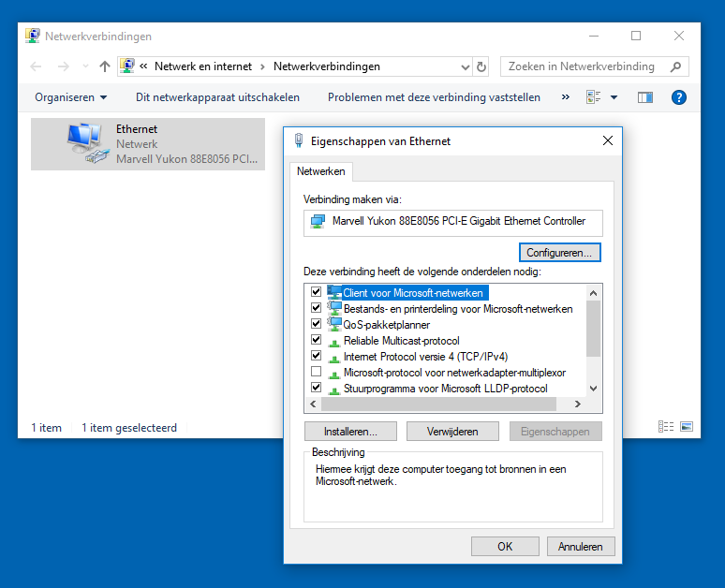725x588 pixels.
Task: Select Reliable Multicast-protocol list entry text
Action: pos(401,341)
